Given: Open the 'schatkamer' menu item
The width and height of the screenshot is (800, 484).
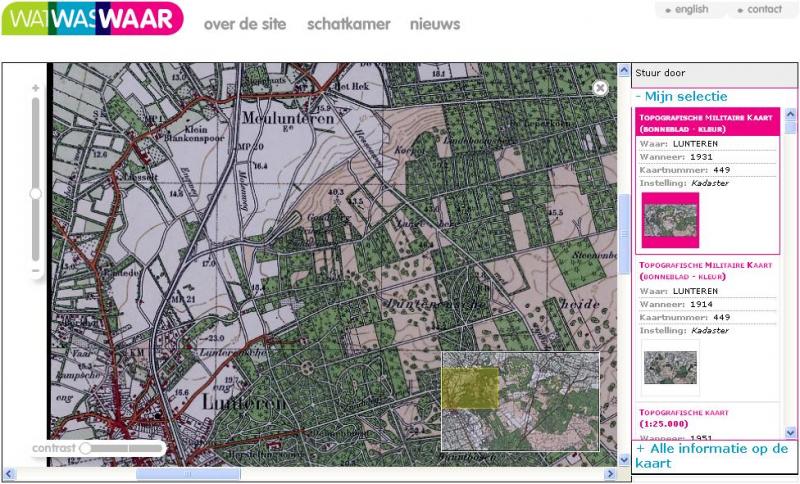Looking at the screenshot, I should (x=348, y=24).
